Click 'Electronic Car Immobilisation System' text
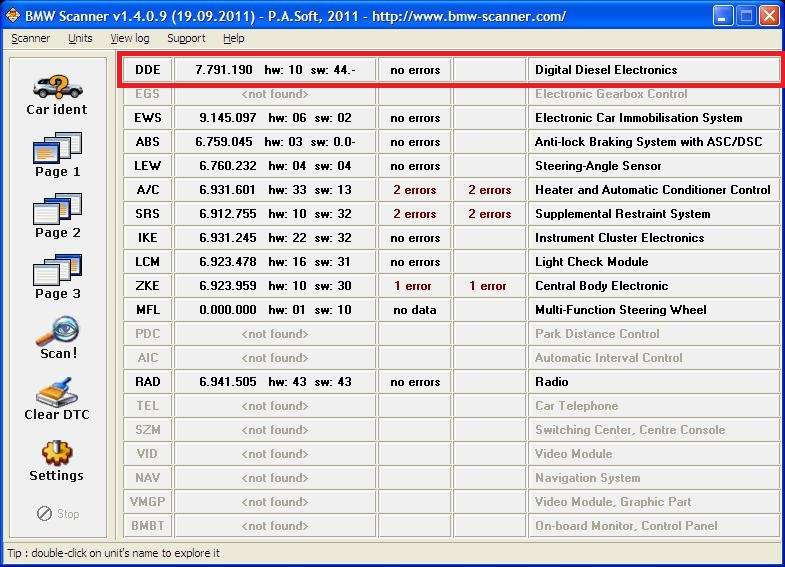The width and height of the screenshot is (785, 567). coord(638,118)
